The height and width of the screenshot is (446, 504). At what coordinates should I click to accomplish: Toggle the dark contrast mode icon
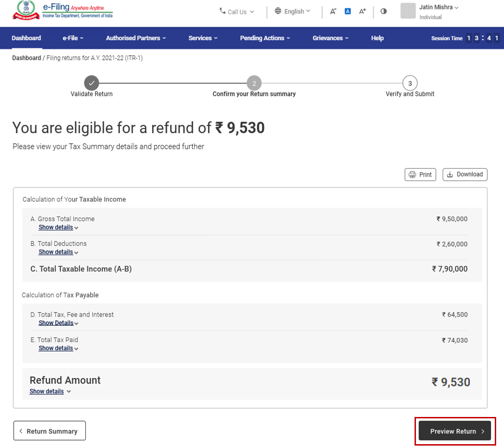383,11
